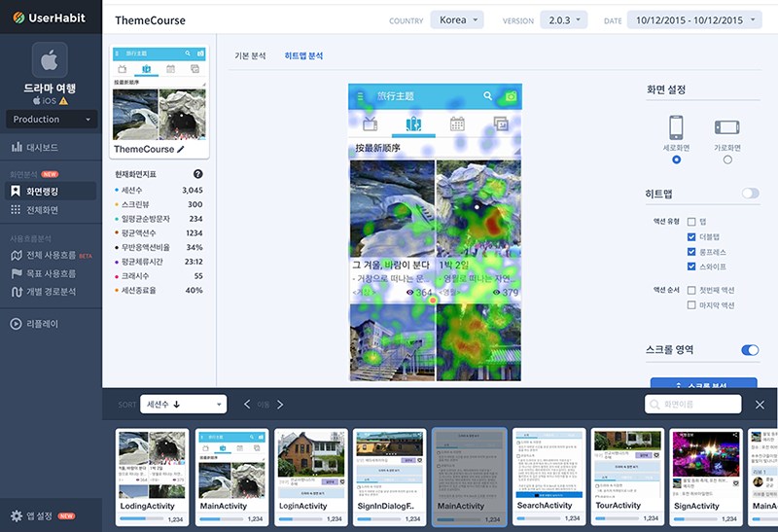The height and width of the screenshot is (532, 778).
Task: Go to next page of screen thumbnails
Action: [280, 405]
